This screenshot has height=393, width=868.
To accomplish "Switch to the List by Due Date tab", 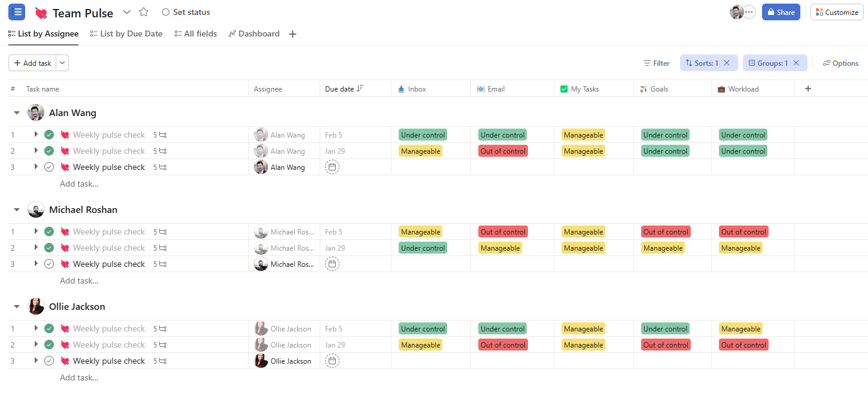I will [x=126, y=34].
